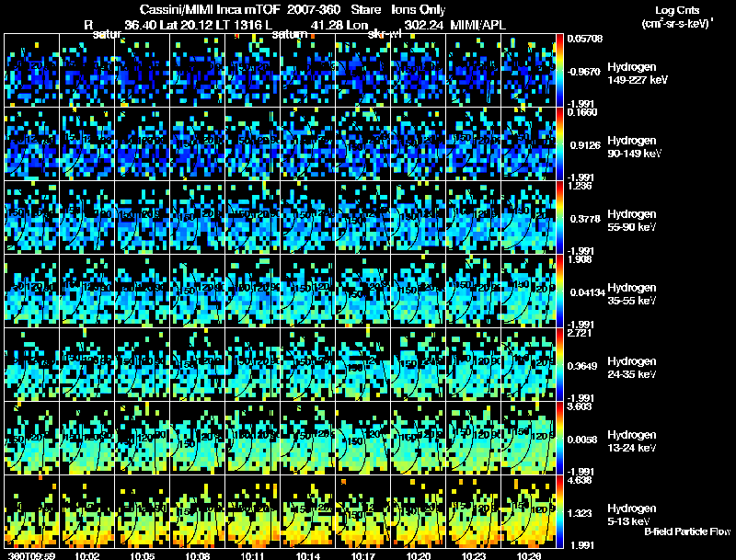Open the Hydrogen 5-13 keV panel at 10:23
The height and width of the screenshot is (560, 736).
pos(473,512)
